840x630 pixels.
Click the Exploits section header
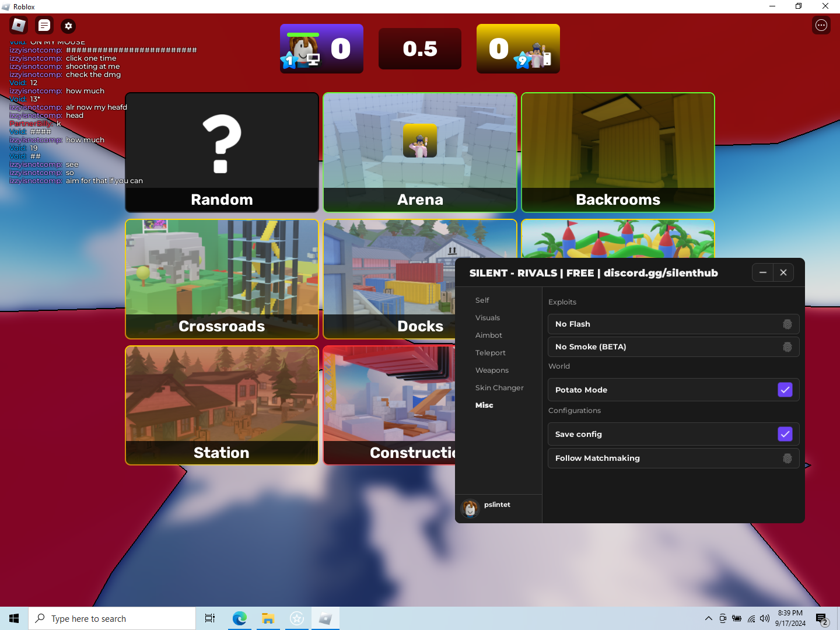[x=562, y=302]
